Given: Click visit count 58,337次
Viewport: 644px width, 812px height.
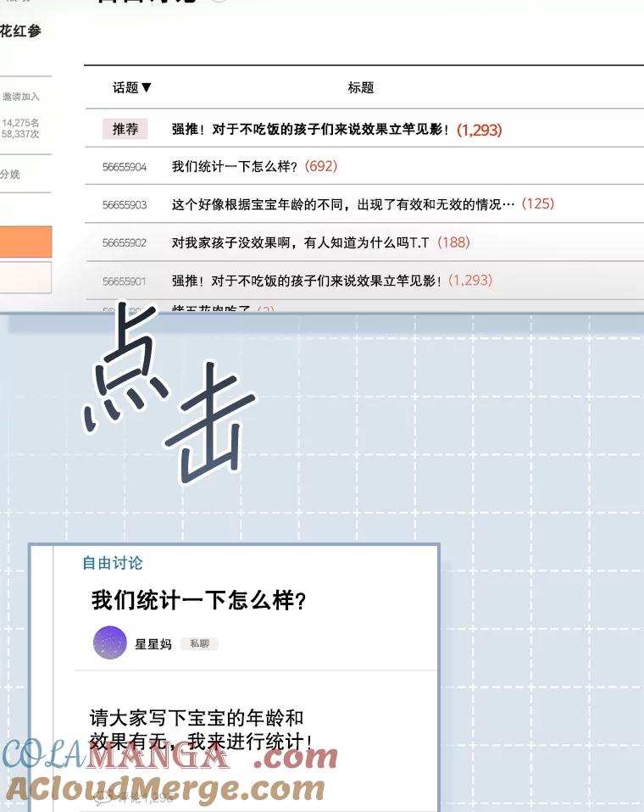Looking at the screenshot, I should [x=20, y=134].
